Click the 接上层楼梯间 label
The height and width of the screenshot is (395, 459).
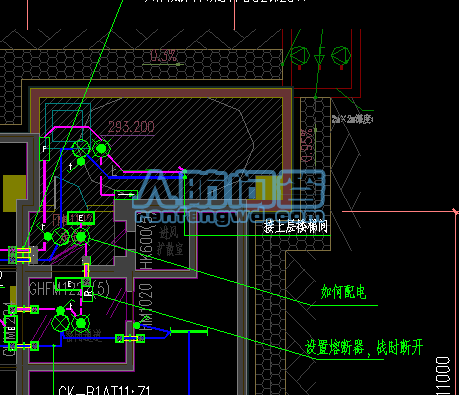(295, 227)
